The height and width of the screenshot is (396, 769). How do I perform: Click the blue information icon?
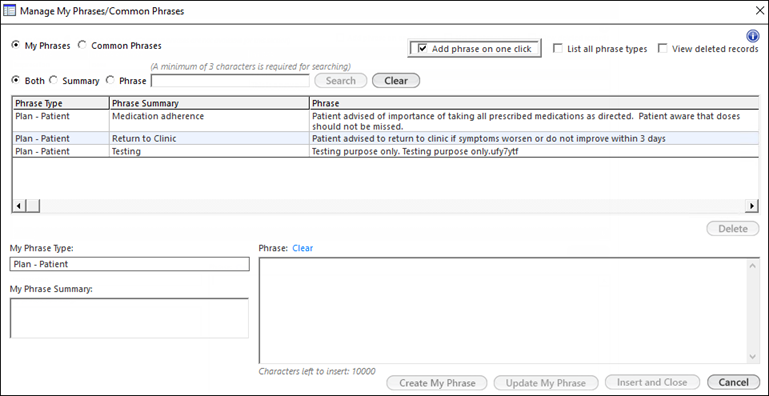pyautogui.click(x=752, y=36)
